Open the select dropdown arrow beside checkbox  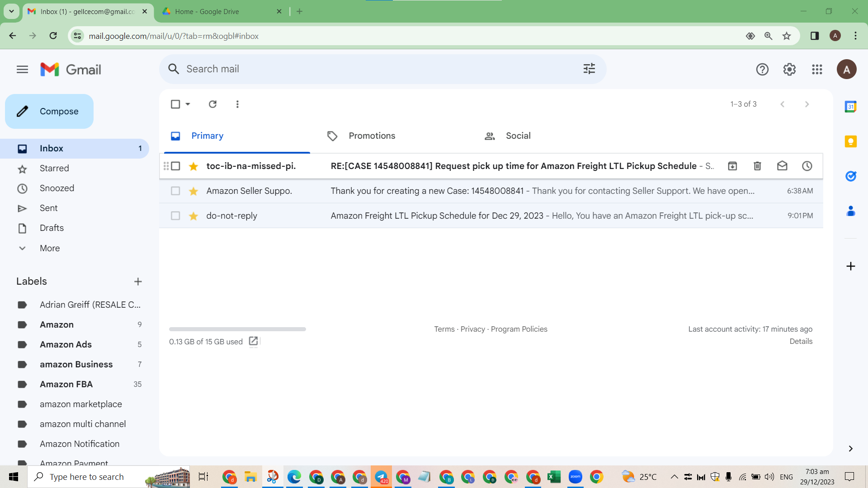pyautogui.click(x=188, y=104)
